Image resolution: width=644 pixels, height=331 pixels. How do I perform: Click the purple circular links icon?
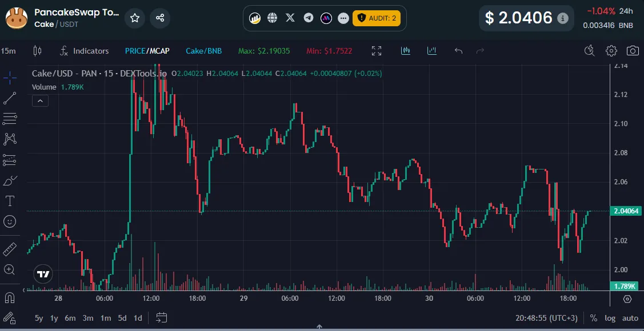coord(326,18)
